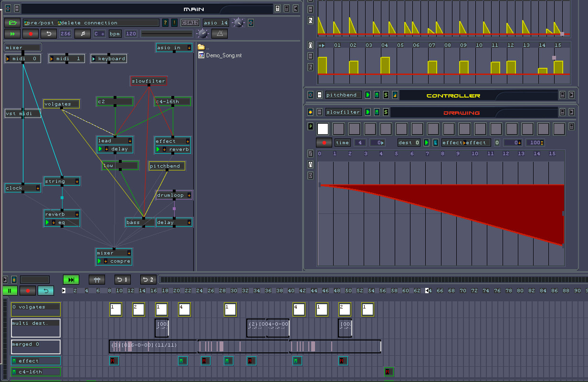The height and width of the screenshot is (382, 588).
Task: Open the string module dropdown arrow
Action: [x=76, y=181]
